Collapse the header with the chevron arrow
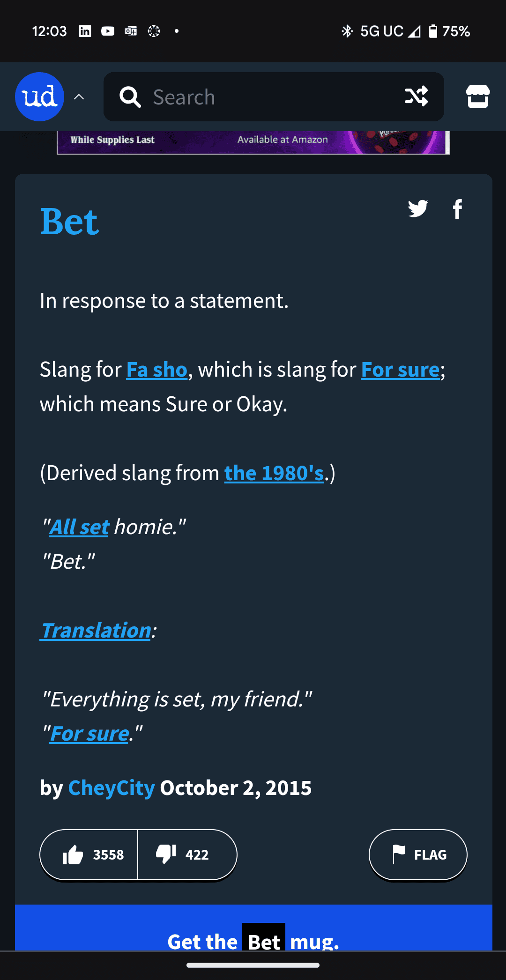Screen dimensions: 506x980 79,97
